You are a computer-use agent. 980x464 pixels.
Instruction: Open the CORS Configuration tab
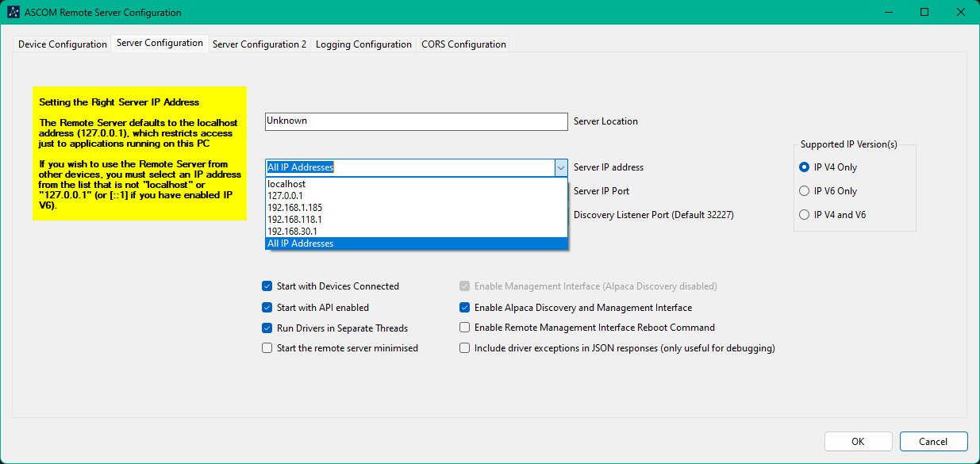tap(463, 44)
